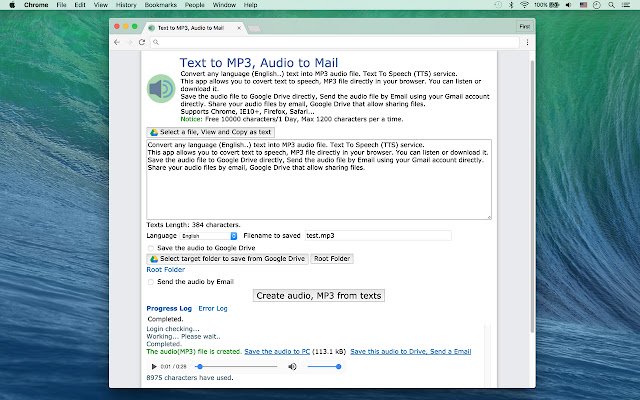Click the search icon in address bar
The width and height of the screenshot is (640, 400).
156,42
